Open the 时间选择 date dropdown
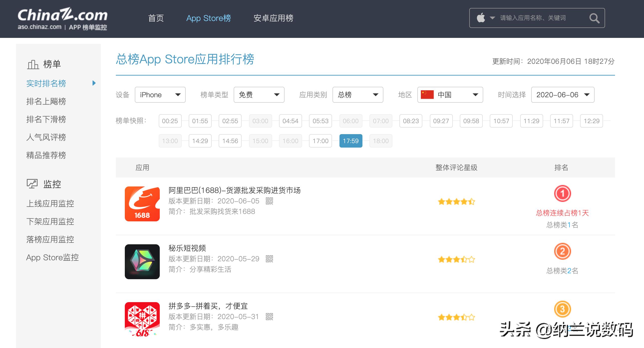Screen dimensions: 644x348 pyautogui.click(x=562, y=95)
